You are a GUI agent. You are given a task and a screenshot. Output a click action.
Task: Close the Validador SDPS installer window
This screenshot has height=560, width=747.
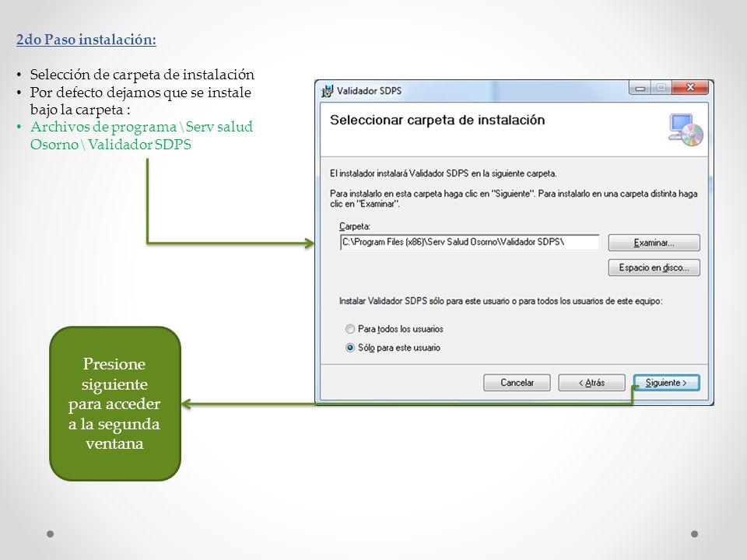pyautogui.click(x=690, y=87)
